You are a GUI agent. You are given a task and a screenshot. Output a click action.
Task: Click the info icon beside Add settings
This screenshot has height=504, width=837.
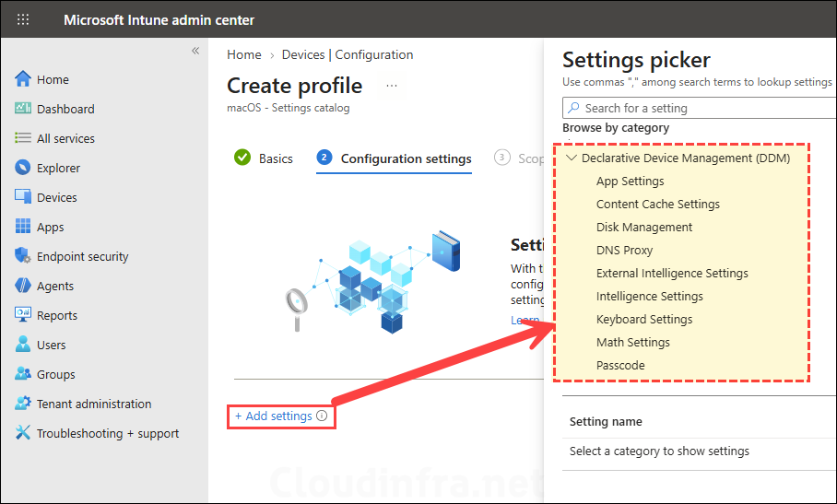point(322,416)
